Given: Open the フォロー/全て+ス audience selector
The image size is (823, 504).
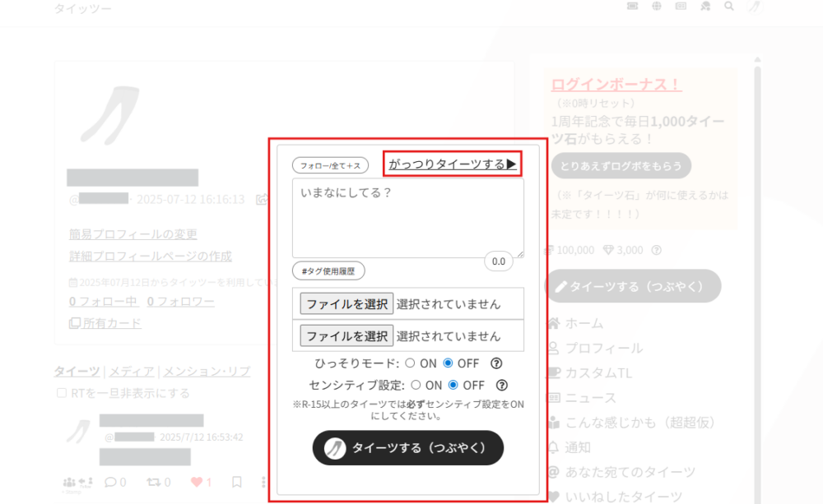Looking at the screenshot, I should click(330, 165).
